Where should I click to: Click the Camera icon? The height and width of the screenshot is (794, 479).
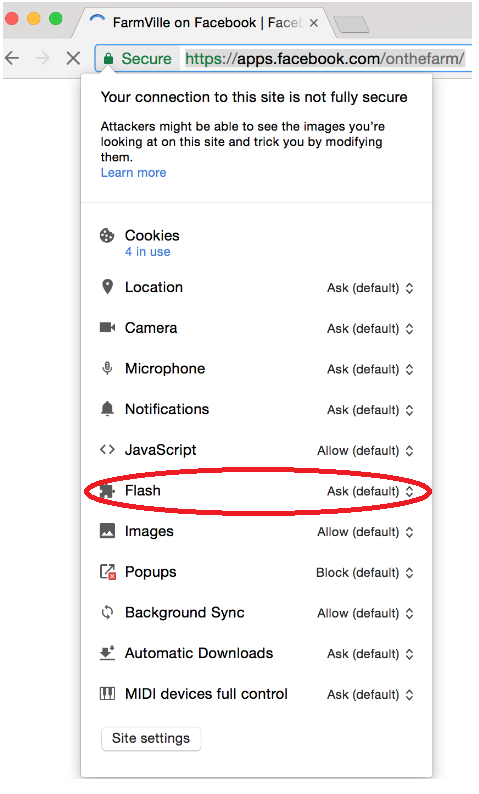[x=107, y=328]
